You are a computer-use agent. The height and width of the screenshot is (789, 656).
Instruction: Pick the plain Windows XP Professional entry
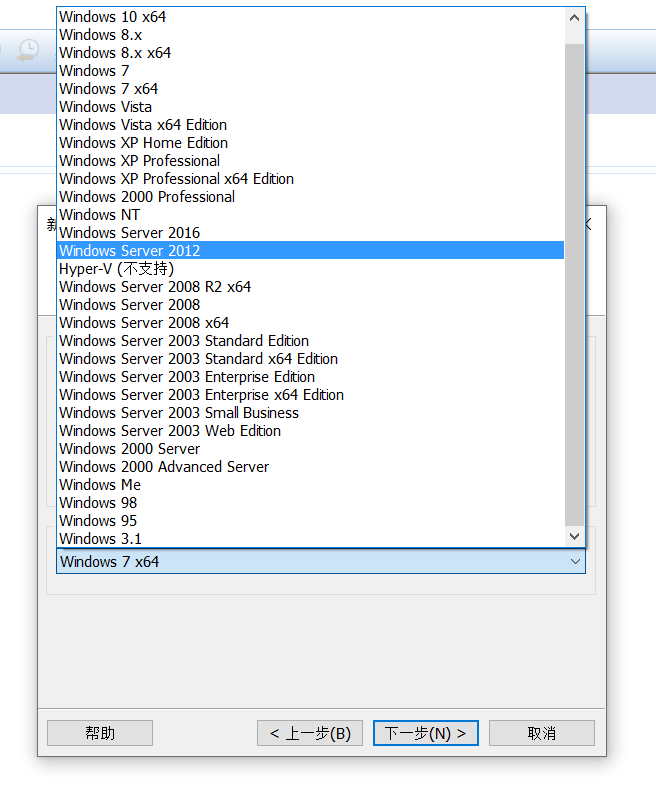pyautogui.click(x=310, y=161)
